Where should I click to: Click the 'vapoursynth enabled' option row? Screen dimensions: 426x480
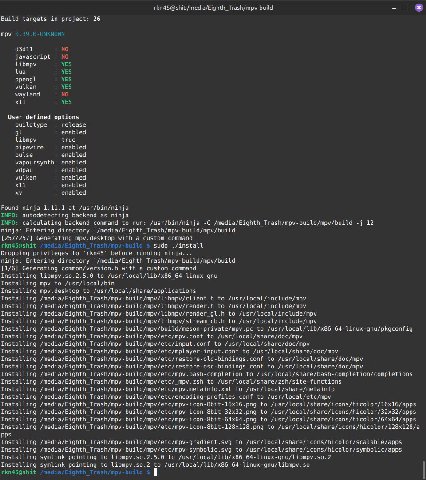pyautogui.click(x=51, y=162)
